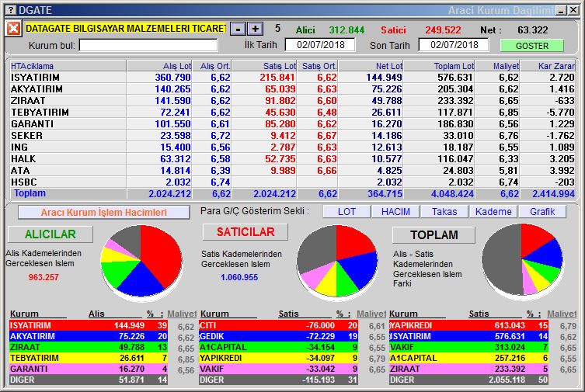Click the pink VAKIF sellers row
The image size is (585, 392).
(278, 369)
